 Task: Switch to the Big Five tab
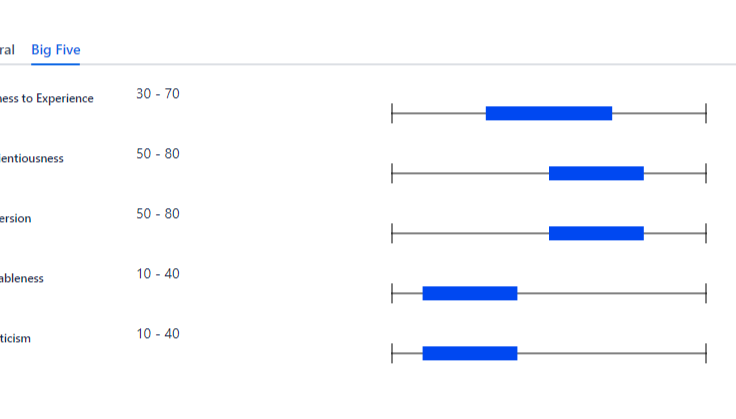tap(56, 49)
